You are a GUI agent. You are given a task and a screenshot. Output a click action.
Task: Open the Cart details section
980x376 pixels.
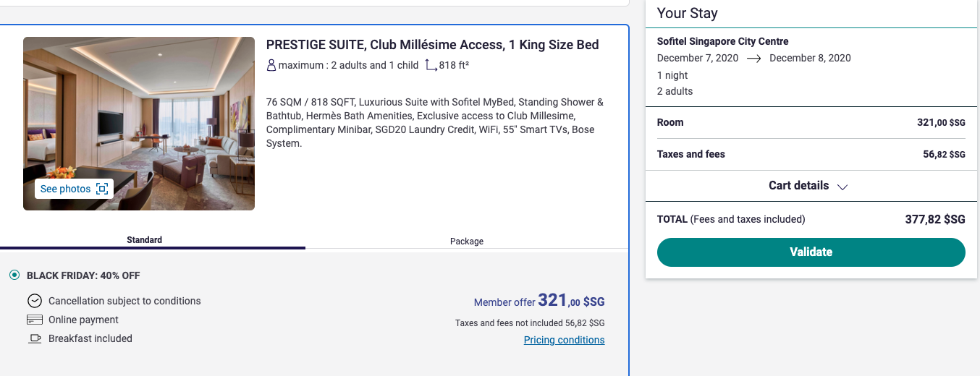point(798,186)
